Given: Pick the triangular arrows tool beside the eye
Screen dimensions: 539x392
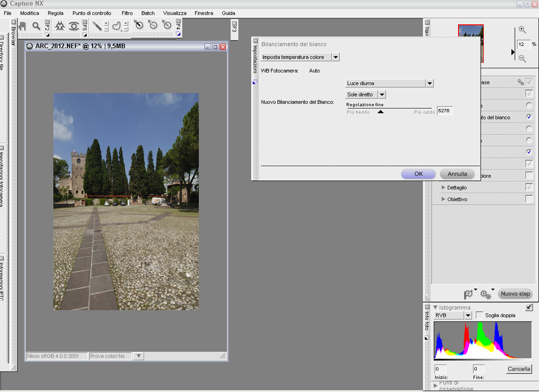Looking at the screenshot, I should [60, 26].
